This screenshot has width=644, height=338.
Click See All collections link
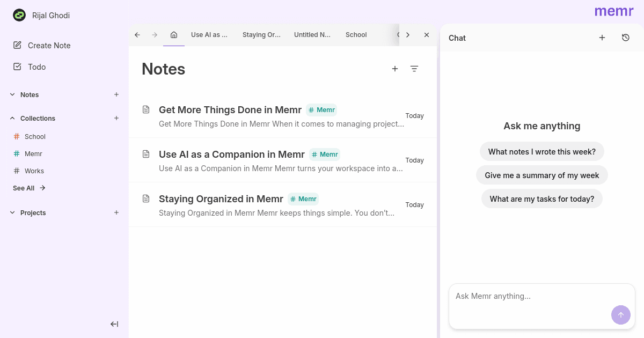point(29,188)
